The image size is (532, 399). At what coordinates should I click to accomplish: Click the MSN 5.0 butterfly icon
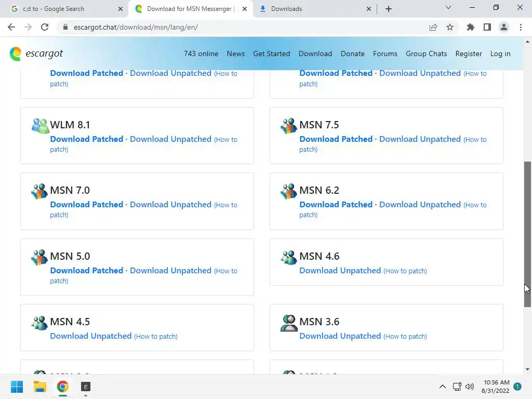coord(39,257)
